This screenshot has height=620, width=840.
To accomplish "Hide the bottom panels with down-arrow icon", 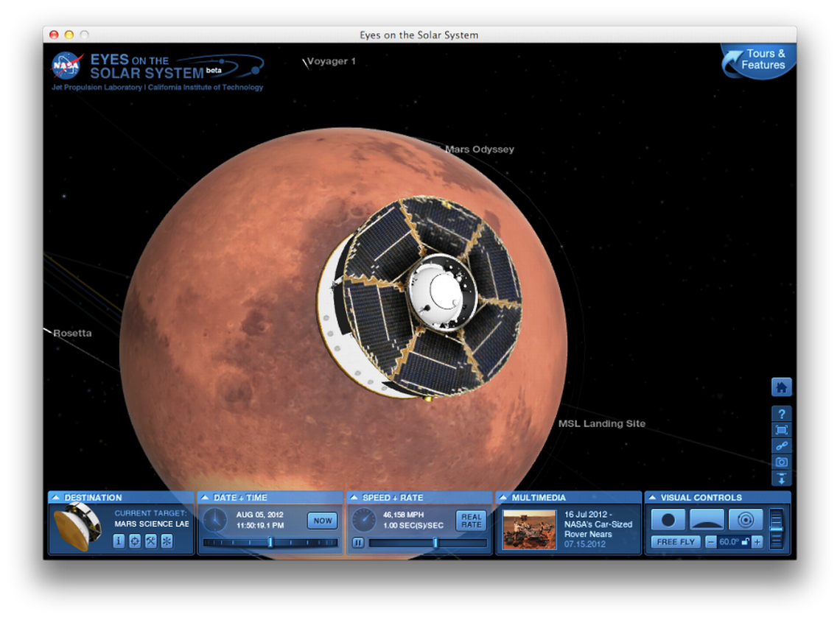I will pos(781,478).
